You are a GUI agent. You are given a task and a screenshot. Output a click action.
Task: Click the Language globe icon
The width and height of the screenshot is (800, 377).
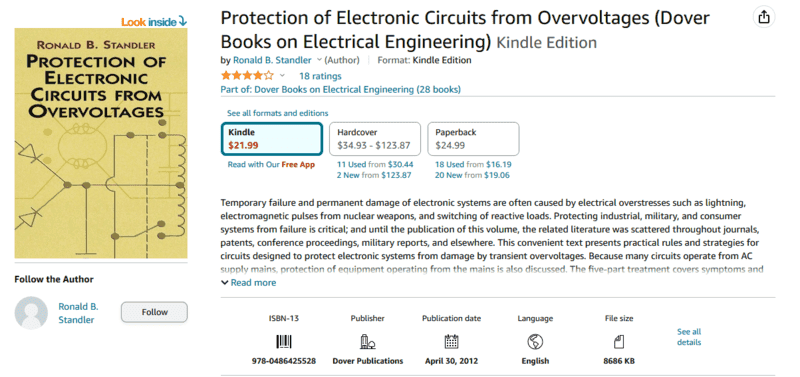535,342
